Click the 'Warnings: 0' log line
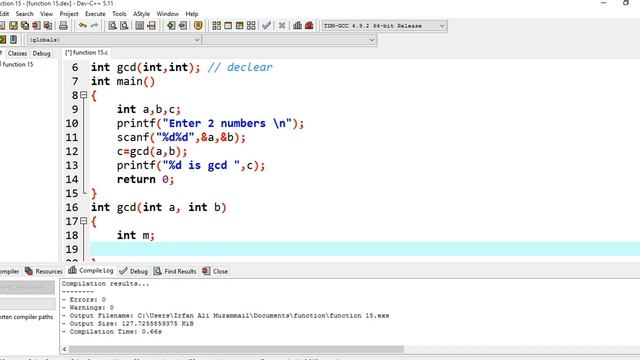The image size is (640, 360). pos(88,307)
